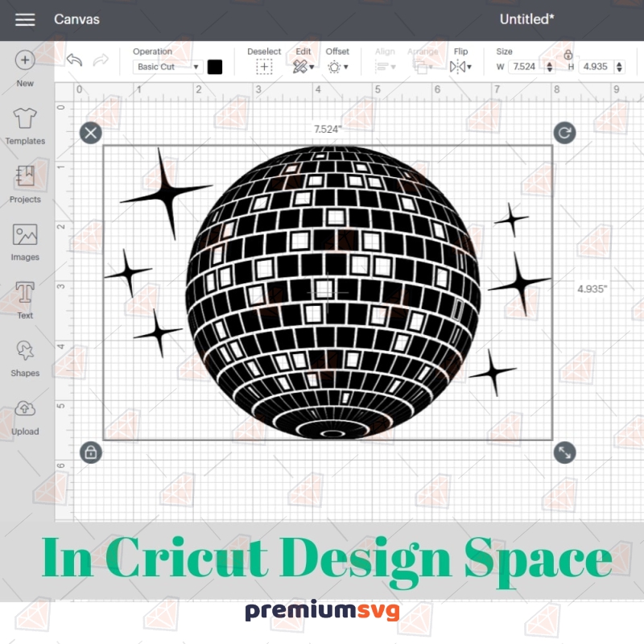Open the hamburger menu
This screenshot has height=644, width=644.
click(25, 19)
